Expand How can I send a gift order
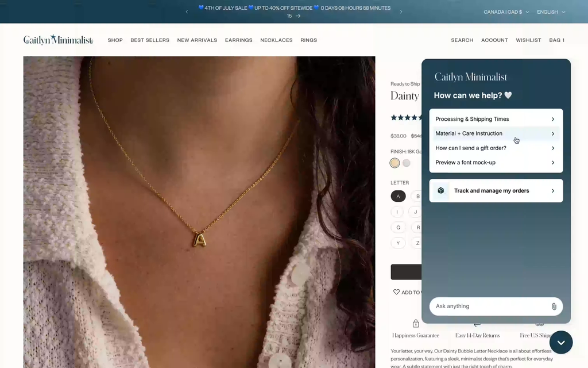 click(x=496, y=148)
